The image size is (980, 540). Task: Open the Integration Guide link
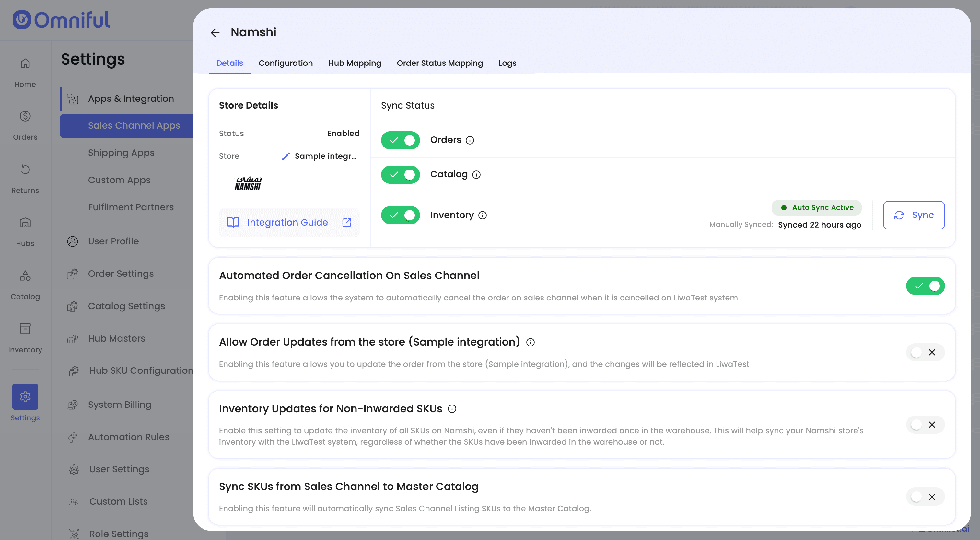(x=289, y=223)
